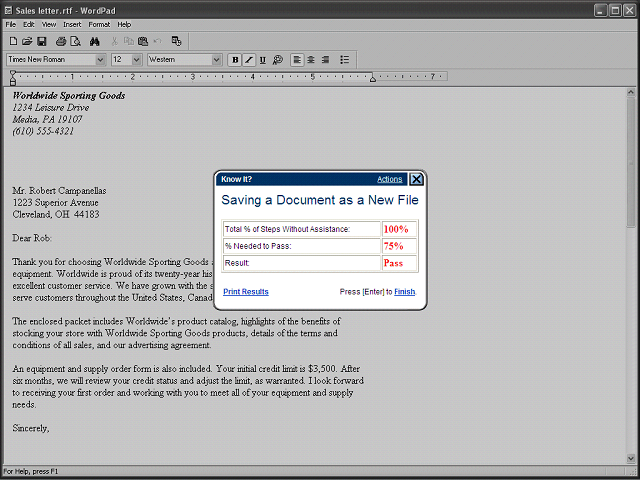Close the Know It? dialog

pos(416,179)
